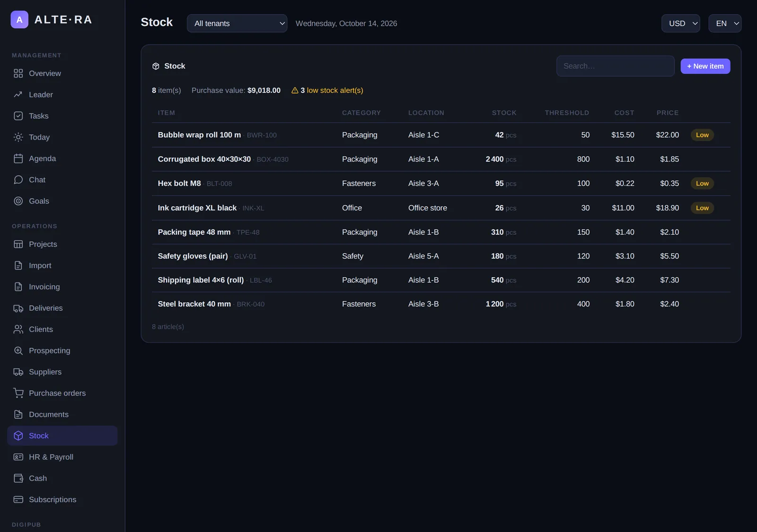The image size is (757, 532).
Task: Click the Corrugated box 40×30×30 item name
Action: [204, 159]
